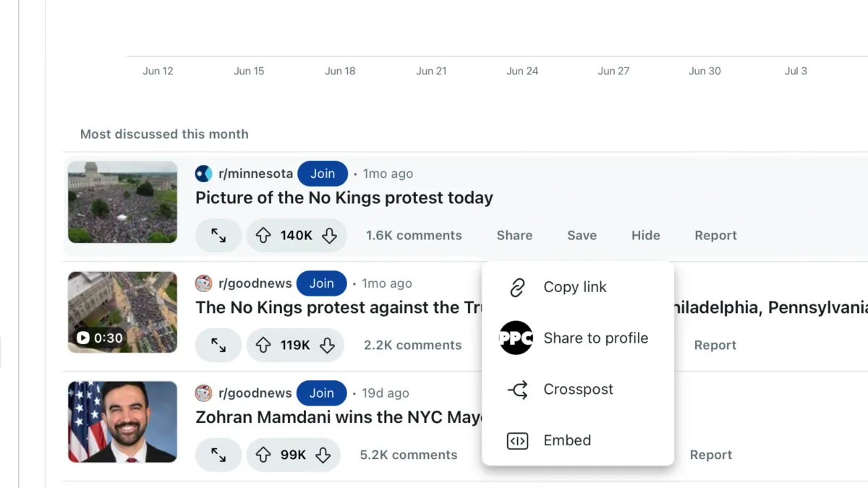Open the r/minnesota subreddit avatar icon
Image resolution: width=868 pixels, height=488 pixels.
coord(203,173)
